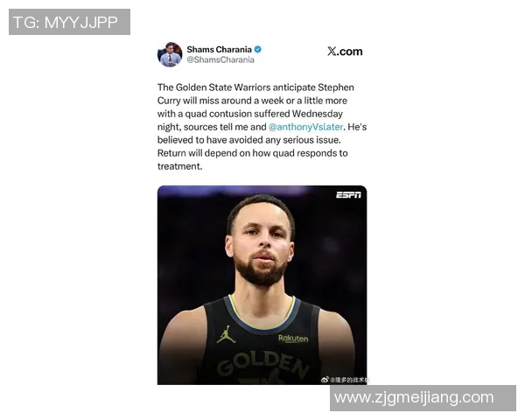Click the X logo beside .com
The image size is (525, 420).
coord(332,52)
